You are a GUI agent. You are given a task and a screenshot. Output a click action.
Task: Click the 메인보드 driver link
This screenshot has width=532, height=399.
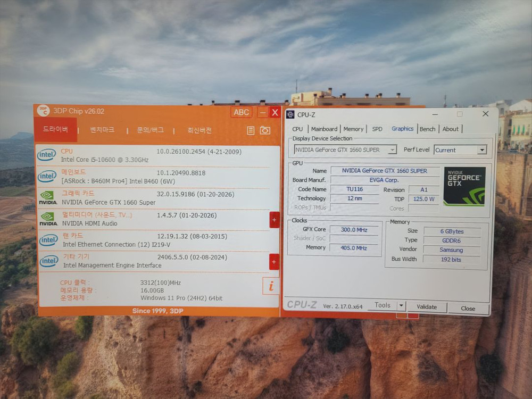coord(73,172)
